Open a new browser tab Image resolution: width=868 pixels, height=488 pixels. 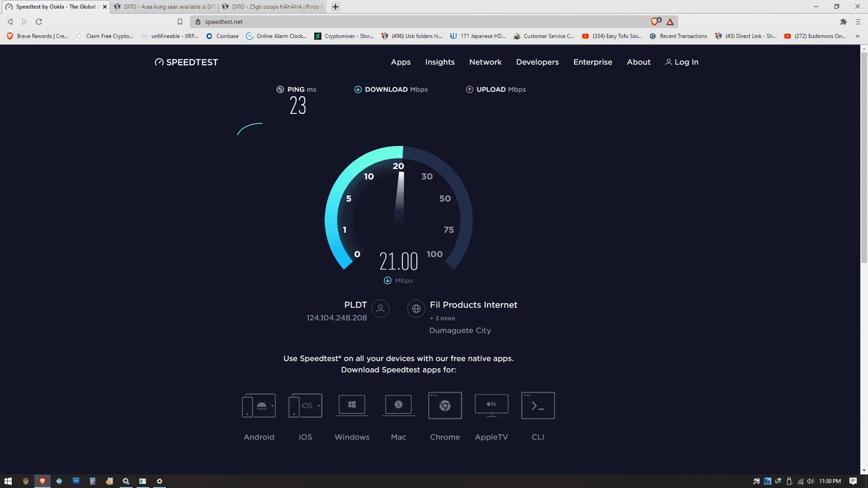(x=335, y=7)
